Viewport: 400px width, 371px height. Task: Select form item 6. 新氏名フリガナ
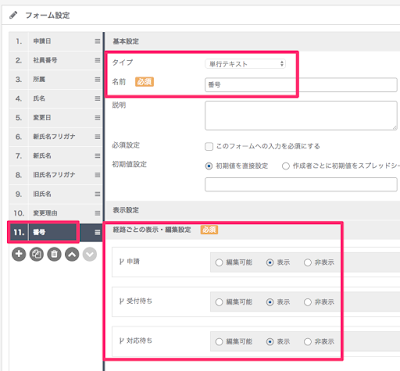pyautogui.click(x=55, y=137)
